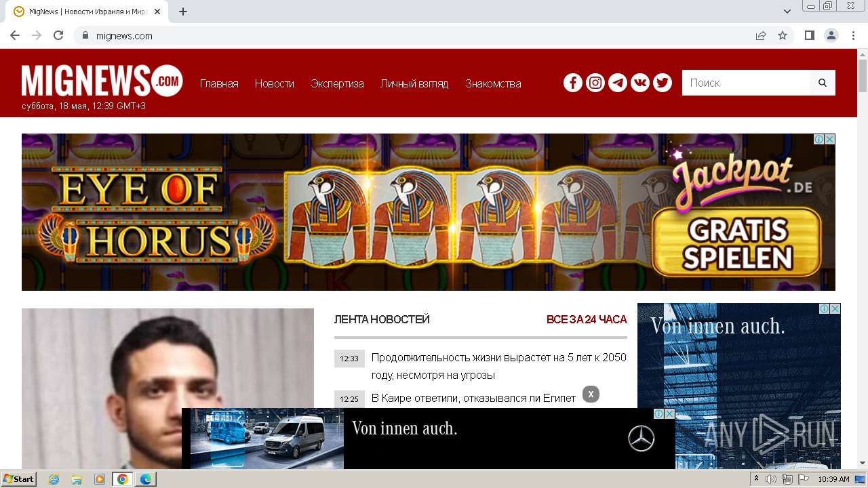
Task: Open the volume speaker tray icon
Action: (771, 479)
